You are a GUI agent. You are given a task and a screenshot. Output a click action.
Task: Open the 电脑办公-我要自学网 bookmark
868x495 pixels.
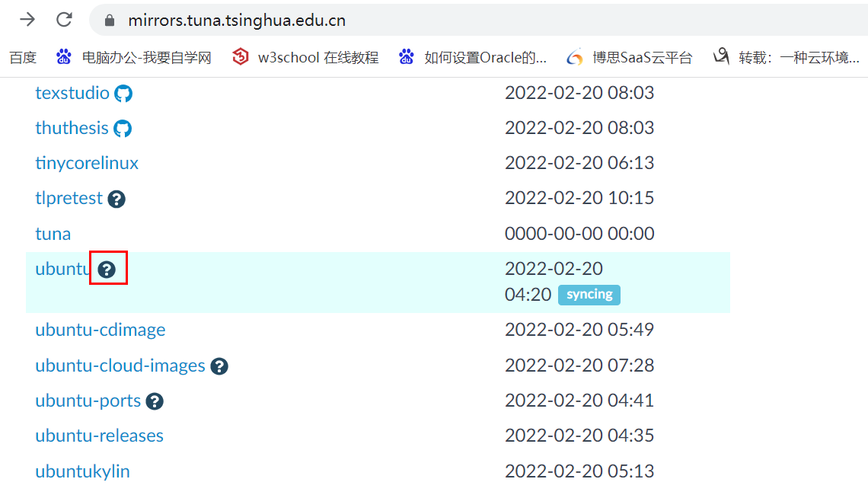coord(133,58)
